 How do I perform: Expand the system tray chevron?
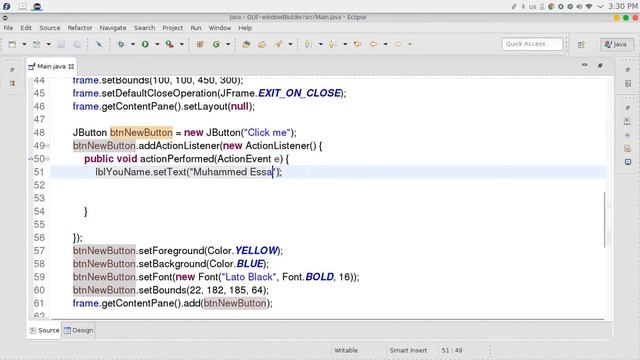600,7
